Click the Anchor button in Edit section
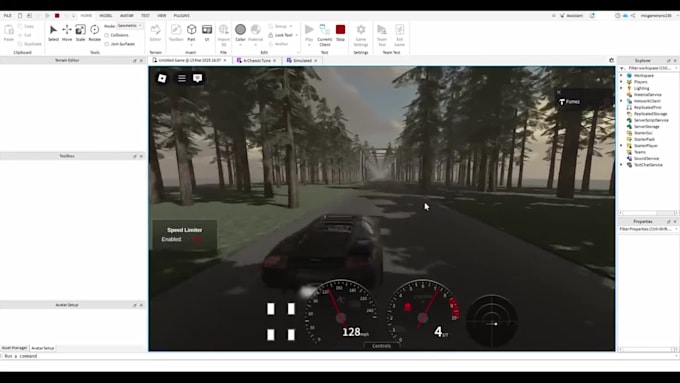This screenshot has width=680, height=383. point(278,44)
